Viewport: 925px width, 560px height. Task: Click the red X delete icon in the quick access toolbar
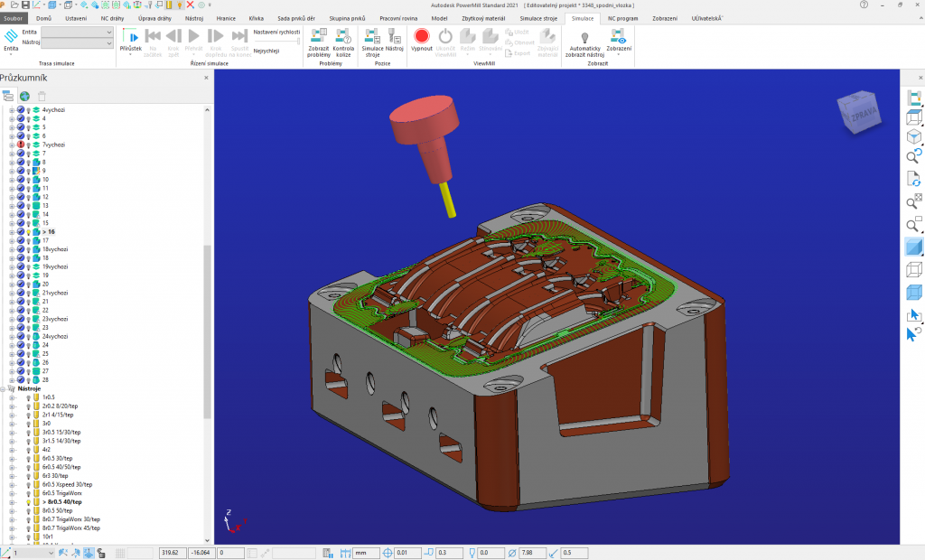190,5
